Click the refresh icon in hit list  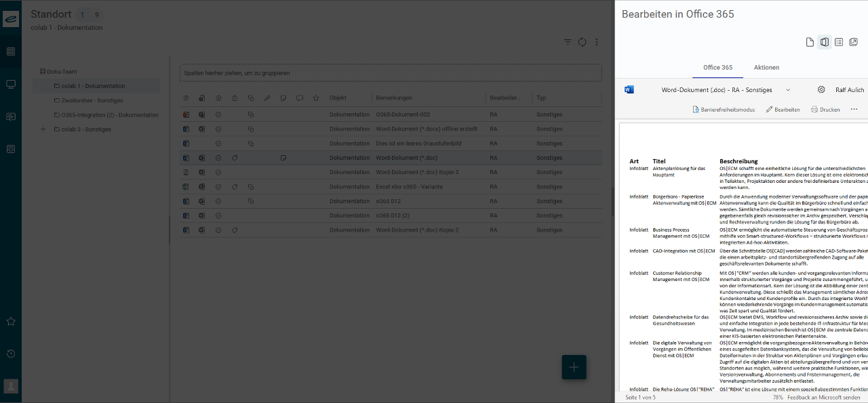click(582, 42)
